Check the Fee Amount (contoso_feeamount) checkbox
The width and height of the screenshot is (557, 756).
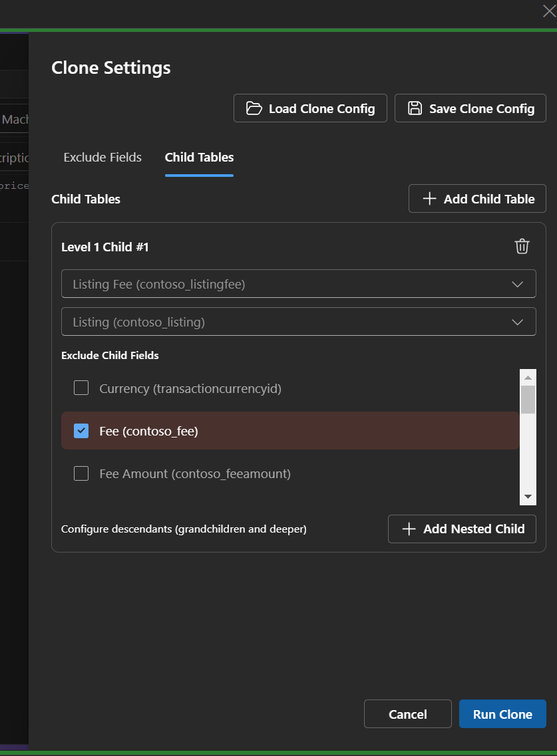81,473
